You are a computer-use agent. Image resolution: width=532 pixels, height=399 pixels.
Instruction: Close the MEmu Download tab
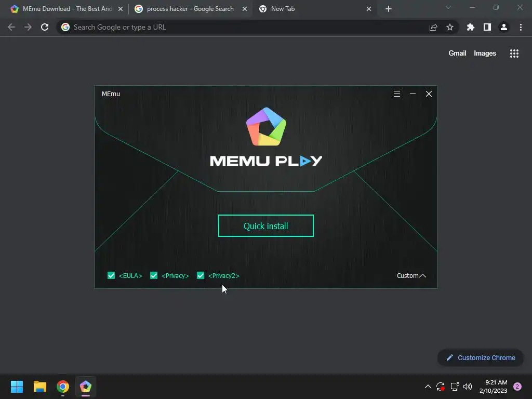click(121, 9)
